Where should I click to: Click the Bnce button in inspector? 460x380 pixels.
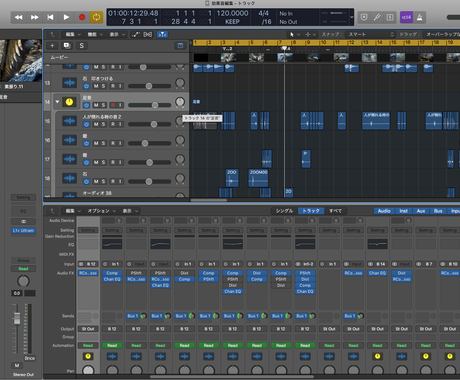coord(30,358)
